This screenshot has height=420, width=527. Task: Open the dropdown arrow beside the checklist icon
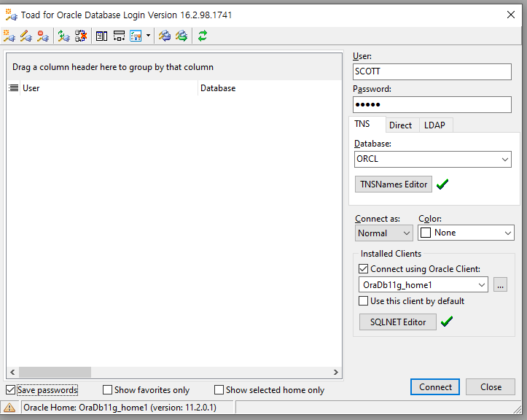148,35
